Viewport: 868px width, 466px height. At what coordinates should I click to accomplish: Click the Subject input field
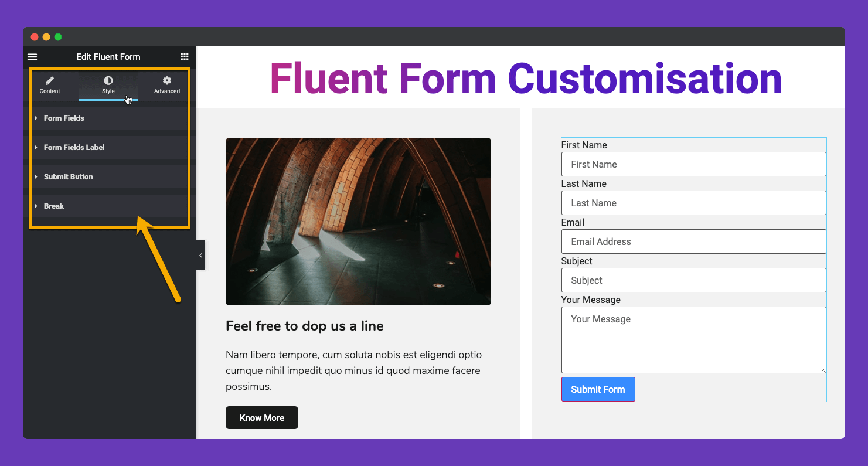694,280
